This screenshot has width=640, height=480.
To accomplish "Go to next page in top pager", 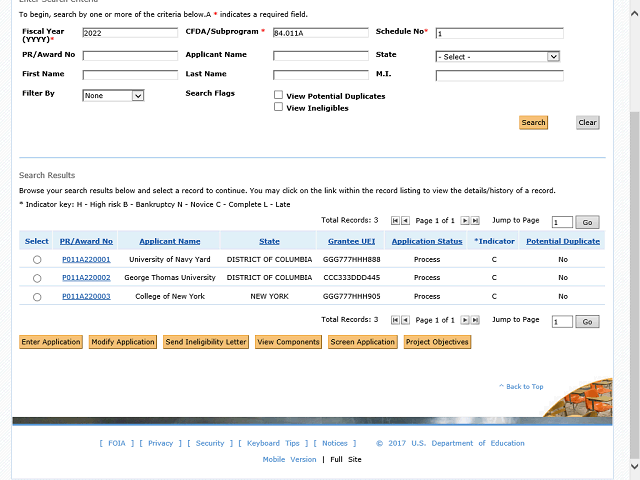I will pyautogui.click(x=464, y=221).
